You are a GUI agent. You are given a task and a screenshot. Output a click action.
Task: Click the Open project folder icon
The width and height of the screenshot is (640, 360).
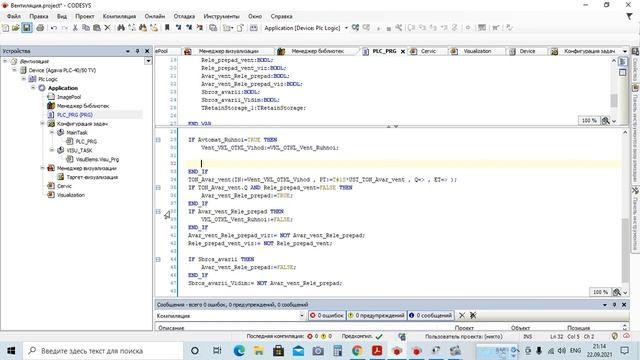(x=16, y=28)
